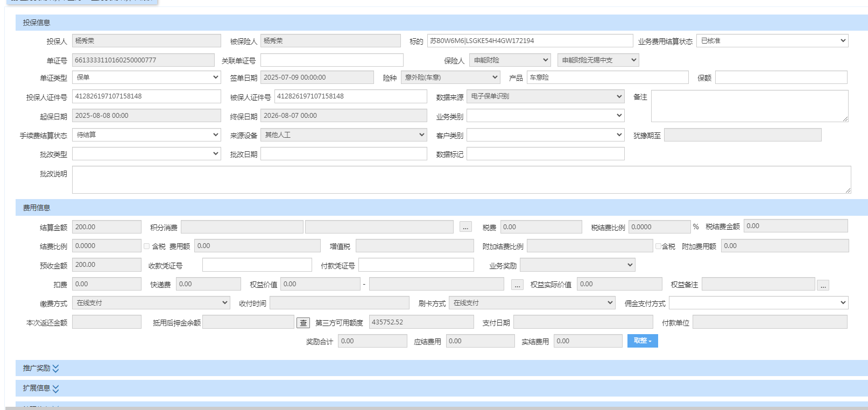Expand the 推广奖励 section chevron

pyautogui.click(x=56, y=369)
